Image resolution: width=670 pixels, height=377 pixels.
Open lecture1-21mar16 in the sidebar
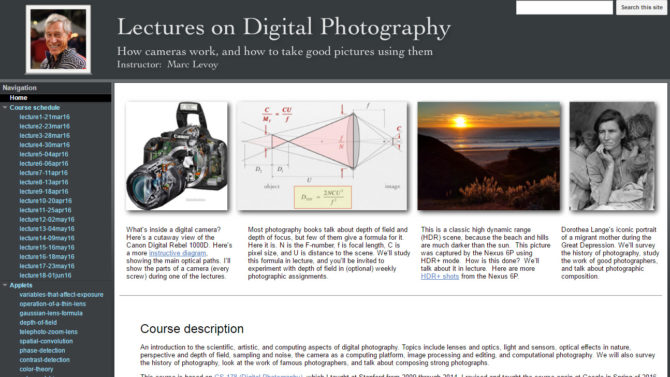click(44, 117)
